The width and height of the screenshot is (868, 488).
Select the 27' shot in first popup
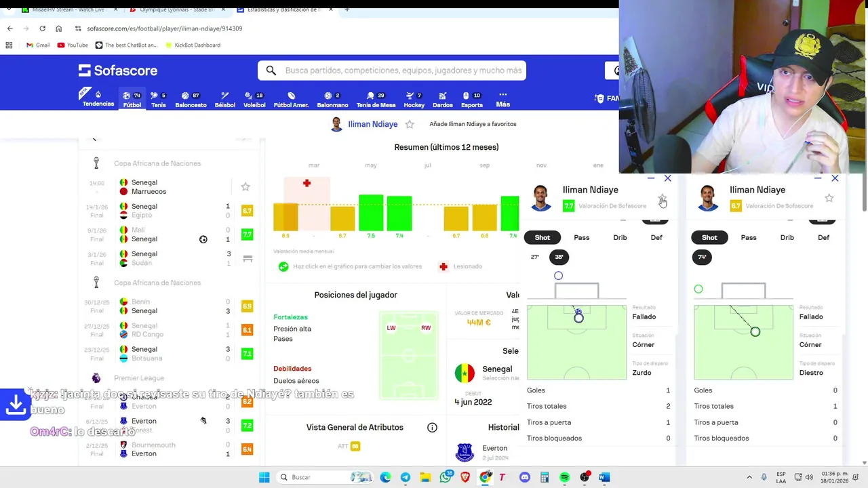535,257
